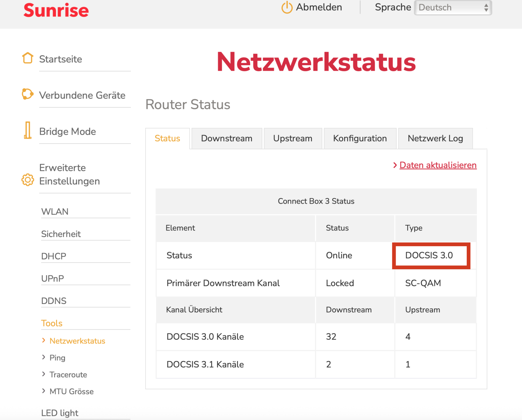
Task: Click the power icon next to Abmelden
Action: click(x=287, y=7)
